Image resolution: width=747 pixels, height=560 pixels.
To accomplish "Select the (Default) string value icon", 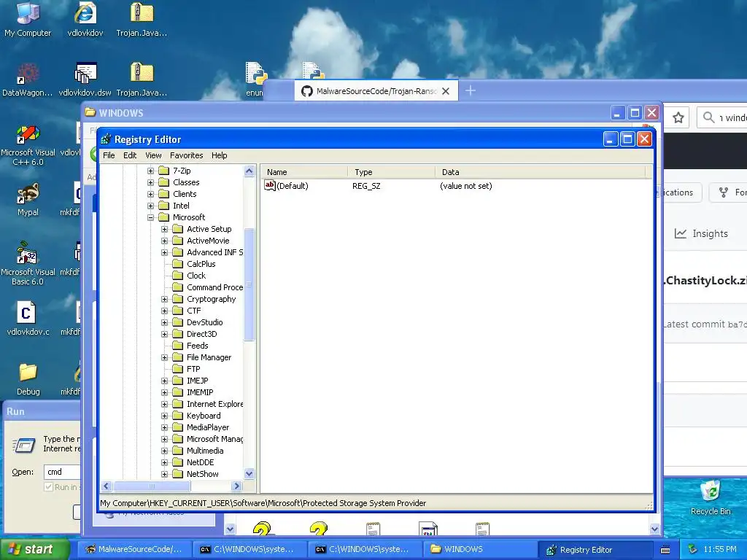I will pyautogui.click(x=270, y=185).
